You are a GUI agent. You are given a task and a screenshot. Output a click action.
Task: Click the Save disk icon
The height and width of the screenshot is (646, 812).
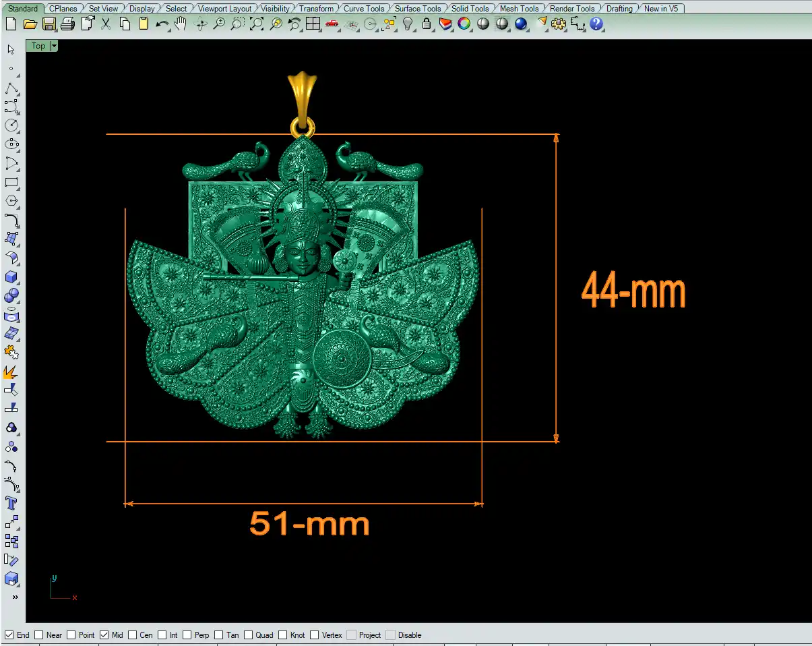point(49,24)
